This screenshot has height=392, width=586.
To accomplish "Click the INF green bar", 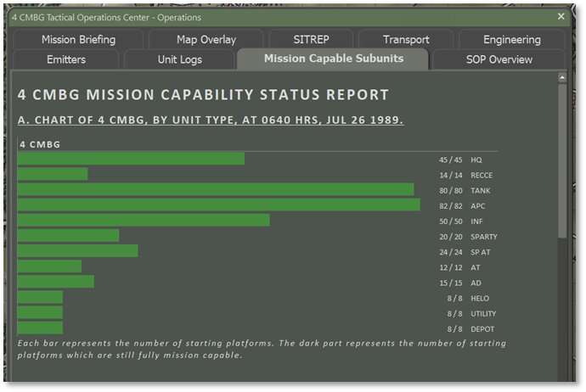I will pos(144,221).
